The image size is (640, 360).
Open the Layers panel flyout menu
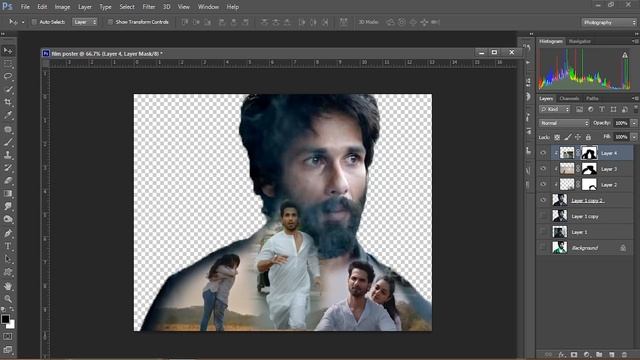(x=635, y=98)
